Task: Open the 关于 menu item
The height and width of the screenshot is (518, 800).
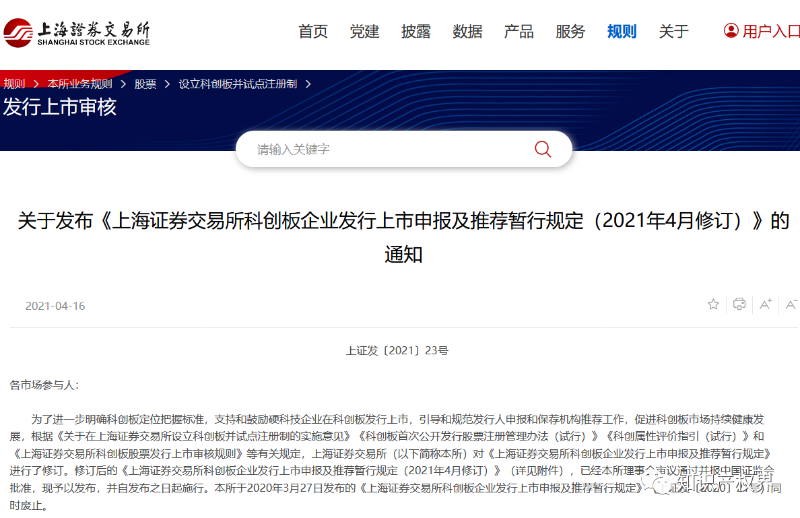Action: [x=673, y=32]
